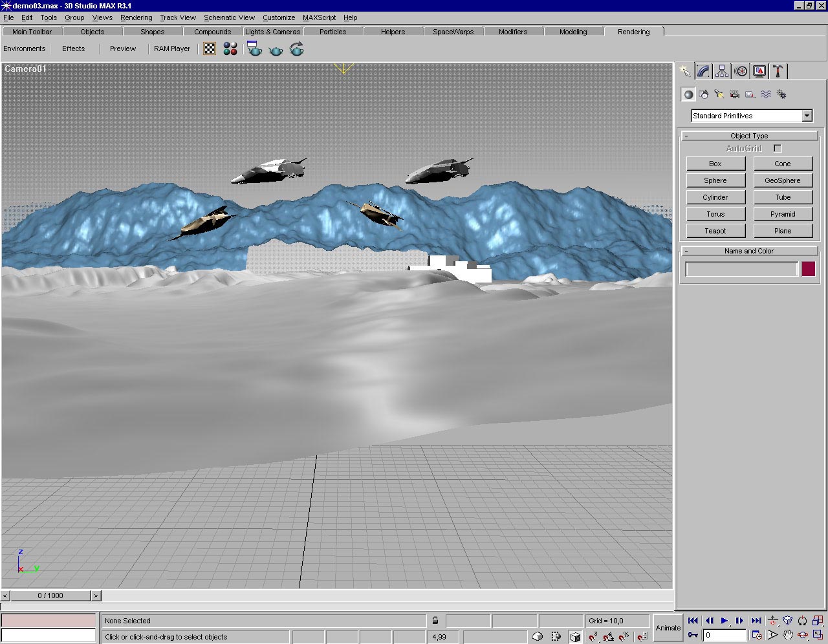
Task: Enable the AutoGrid checkbox
Action: pyautogui.click(x=778, y=148)
